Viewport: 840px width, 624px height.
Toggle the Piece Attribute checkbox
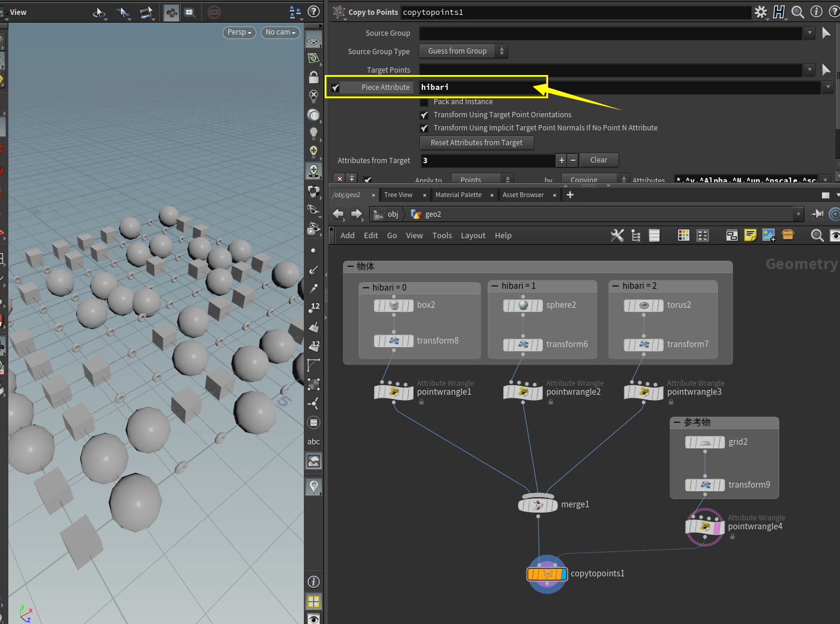click(336, 88)
